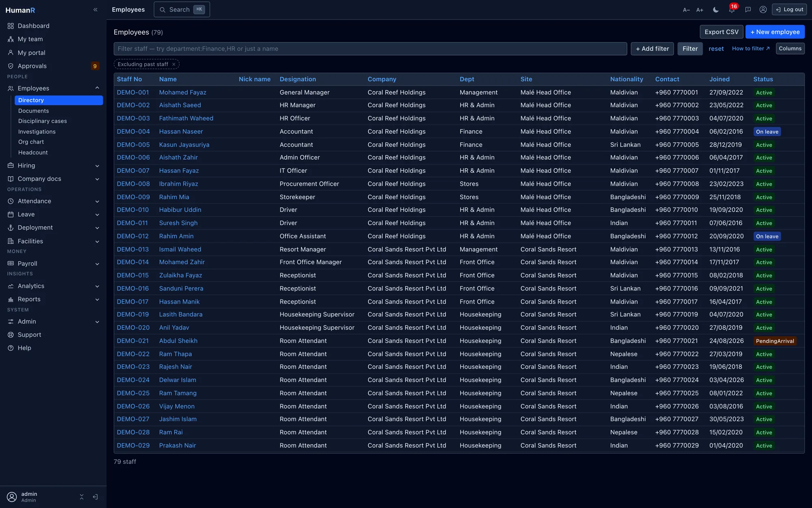Viewport: 812px width, 508px height.
Task: Expand the Admin section
Action: tap(97, 322)
